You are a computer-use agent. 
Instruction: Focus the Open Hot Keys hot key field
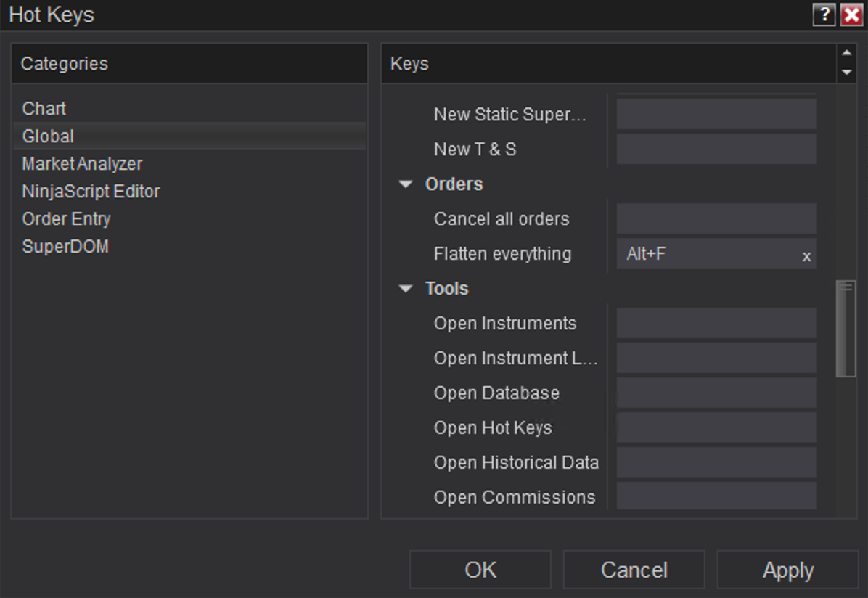[716, 428]
